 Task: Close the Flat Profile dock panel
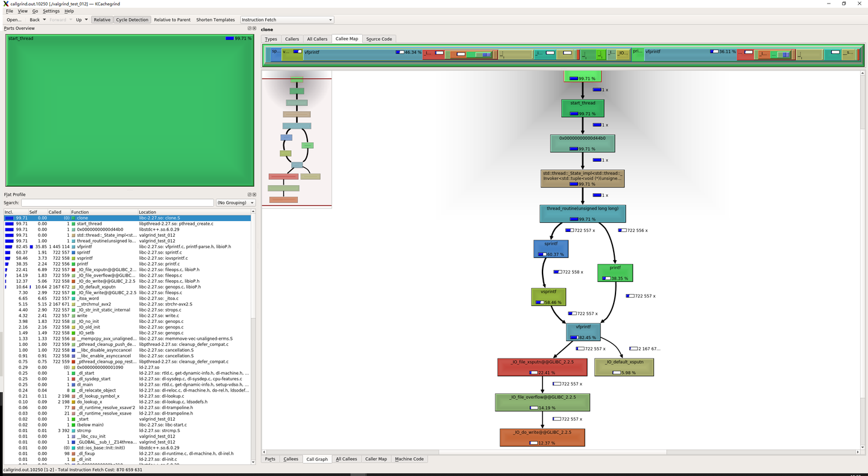[x=254, y=195]
